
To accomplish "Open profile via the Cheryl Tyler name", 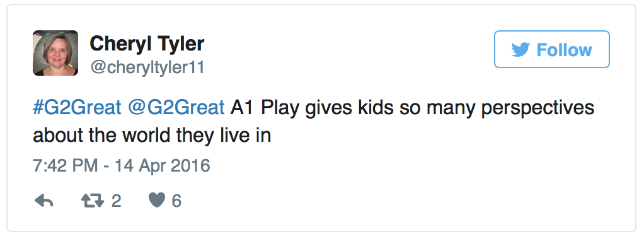I will pyautogui.click(x=147, y=43).
